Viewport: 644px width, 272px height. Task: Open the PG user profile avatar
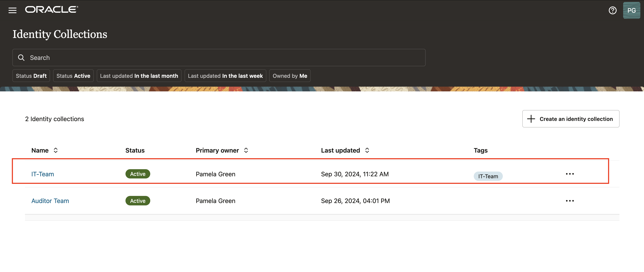[x=631, y=10]
